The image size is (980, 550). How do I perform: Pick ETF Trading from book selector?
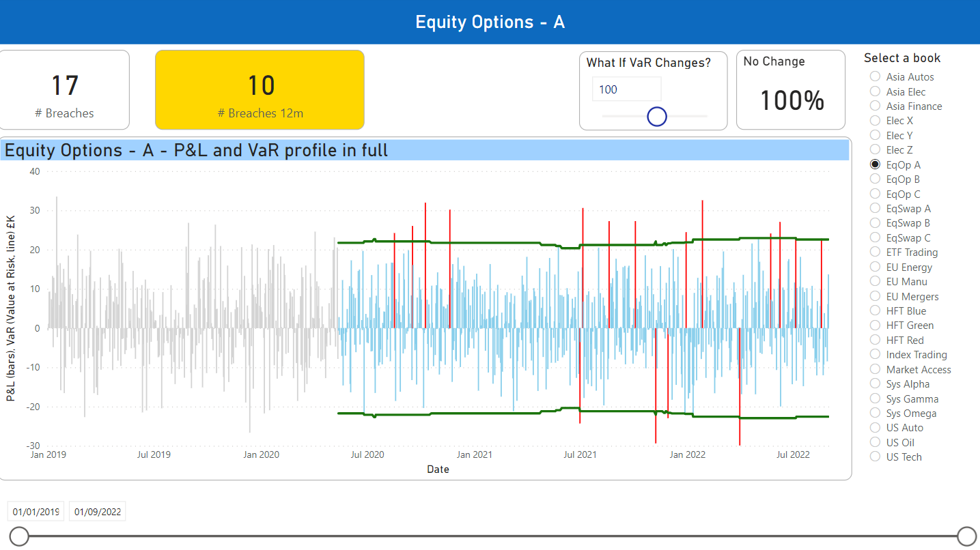875,252
